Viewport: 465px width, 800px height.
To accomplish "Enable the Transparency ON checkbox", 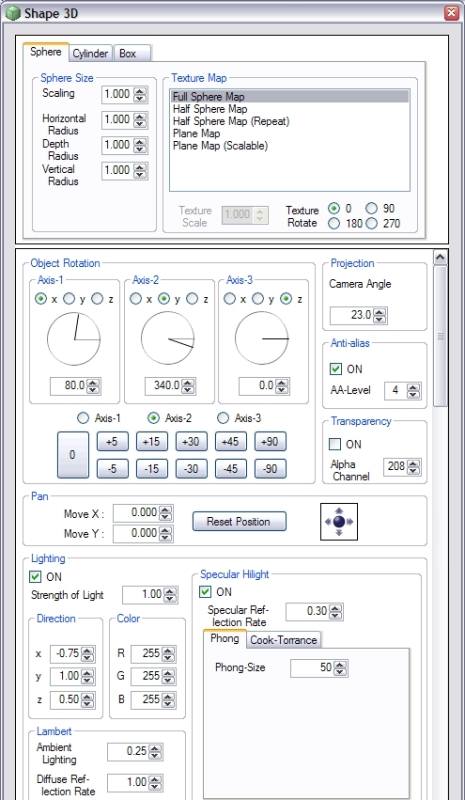I will click(x=335, y=444).
